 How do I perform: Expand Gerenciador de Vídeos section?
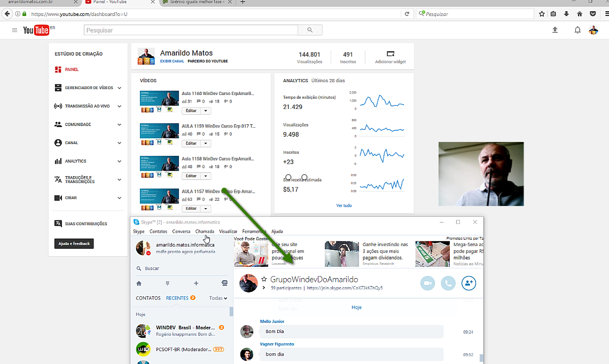pyautogui.click(x=119, y=88)
